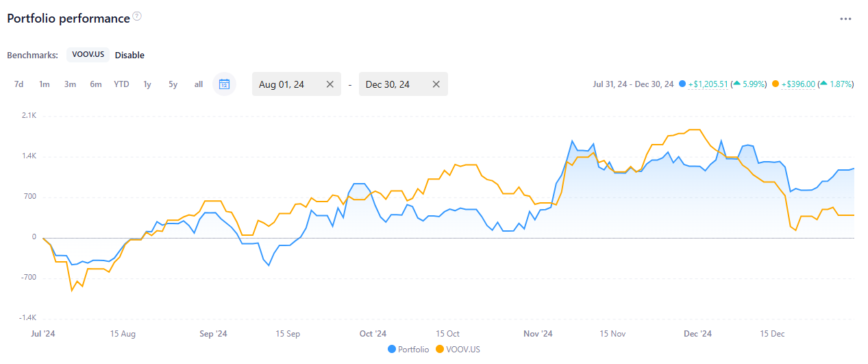Screen dimensions: 868x364
Task: Click the -1.4K y-axis label
Action: (x=27, y=318)
